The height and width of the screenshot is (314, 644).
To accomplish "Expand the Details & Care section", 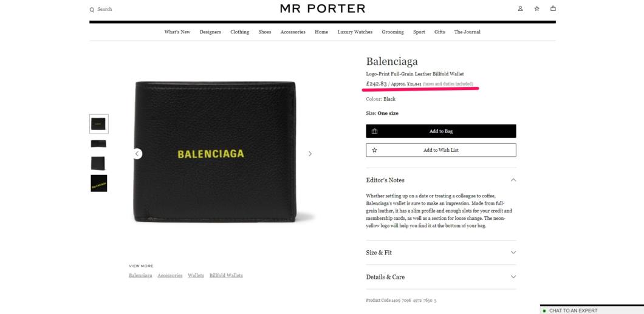I will pyautogui.click(x=441, y=277).
